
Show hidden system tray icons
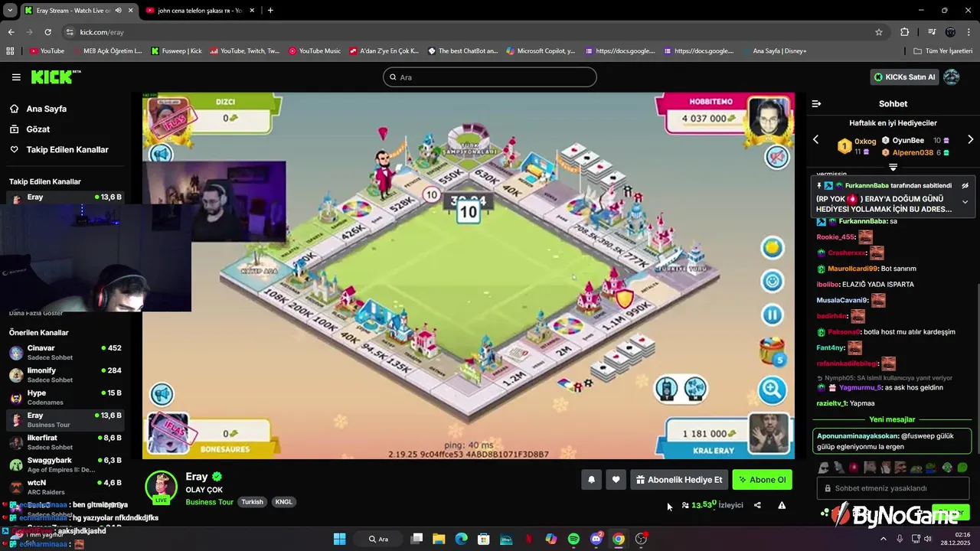883,539
